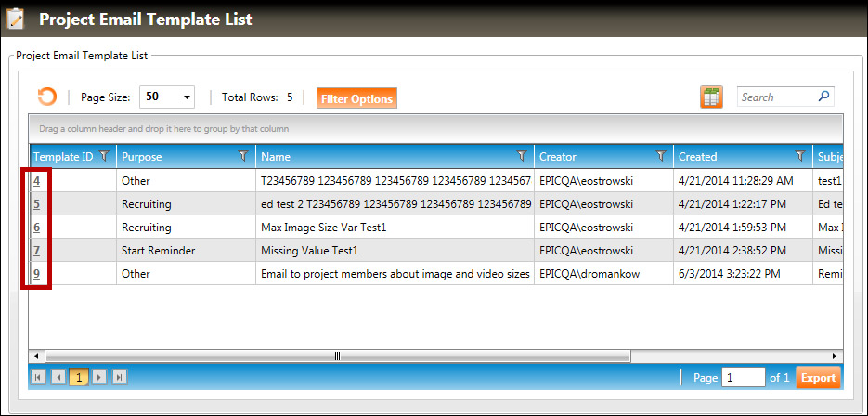Open template ID 9 link
868x416 pixels.
(x=36, y=274)
